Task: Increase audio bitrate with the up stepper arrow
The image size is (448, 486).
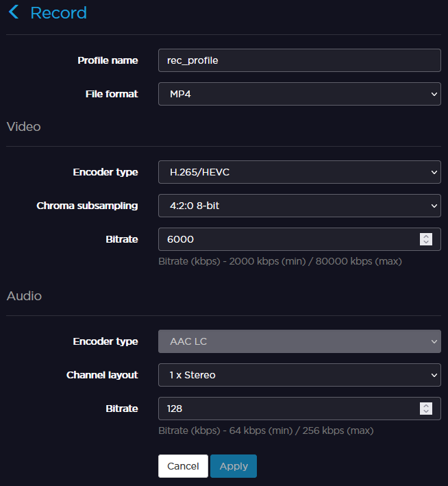Action: 426,406
